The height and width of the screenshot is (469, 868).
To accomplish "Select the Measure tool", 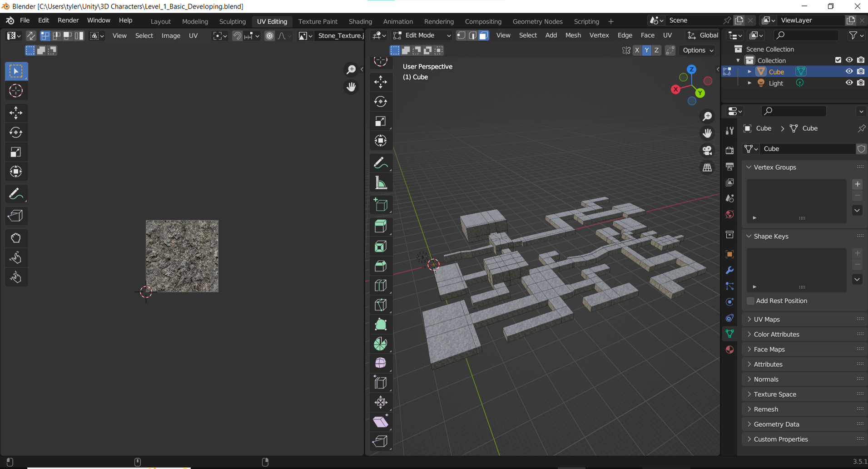I will click(381, 182).
